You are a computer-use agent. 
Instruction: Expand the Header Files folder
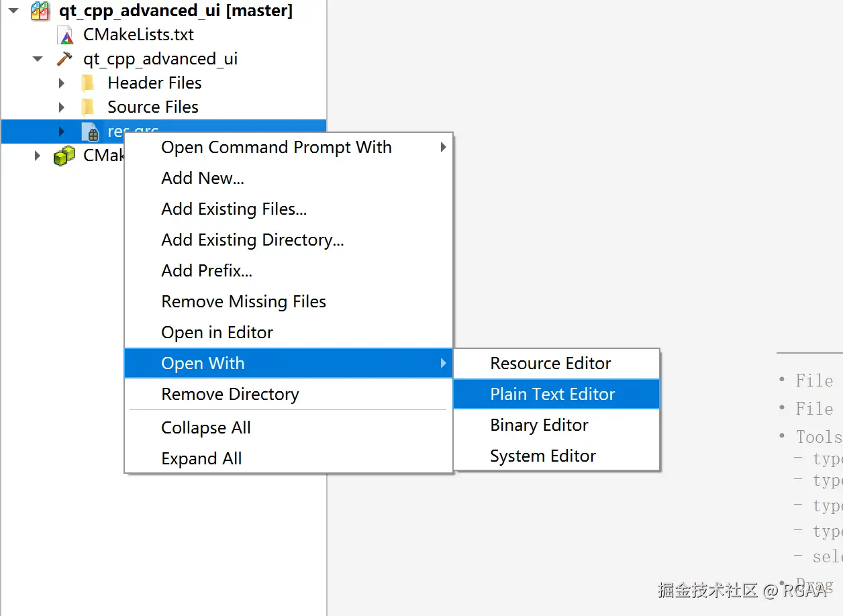(x=62, y=83)
